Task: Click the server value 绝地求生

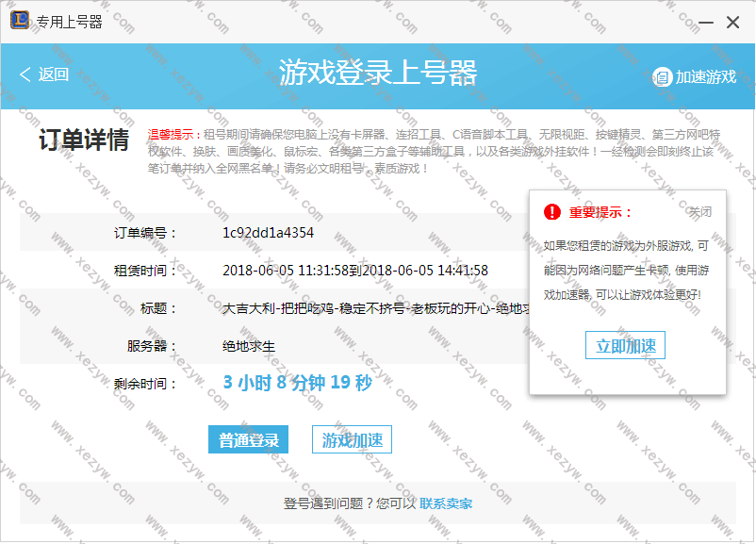Action: pyautogui.click(x=249, y=346)
